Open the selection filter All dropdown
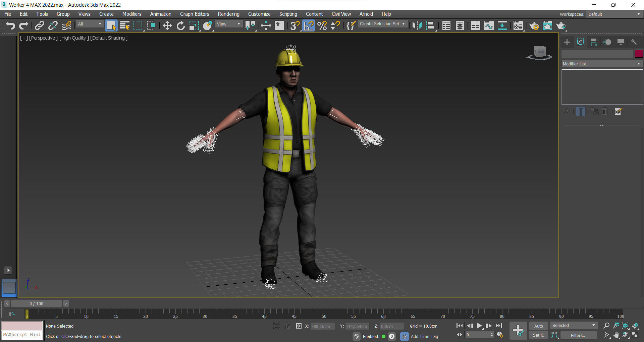This screenshot has width=644, height=342. point(90,24)
